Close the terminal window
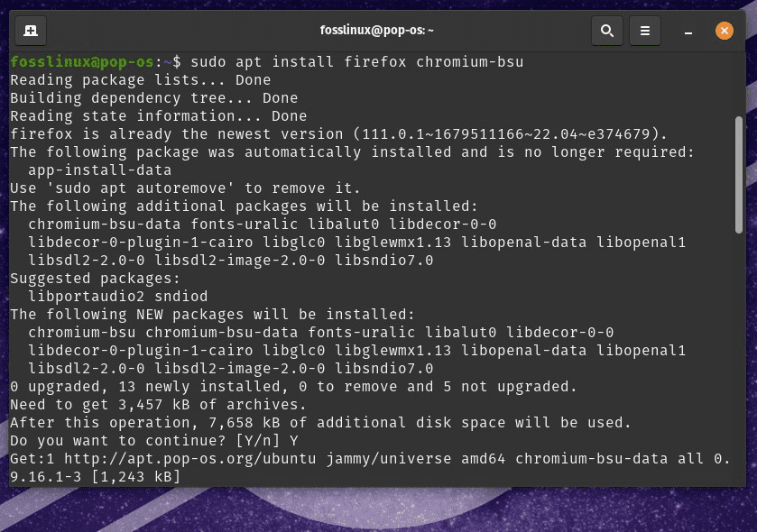 pyautogui.click(x=725, y=31)
